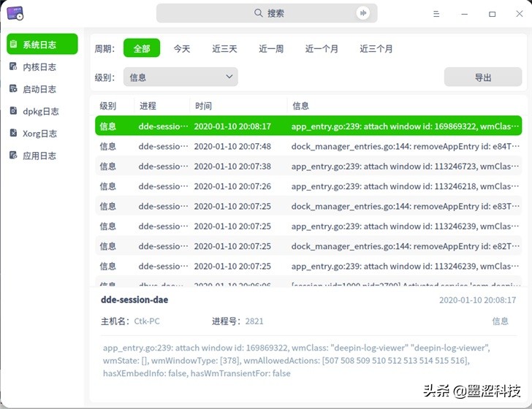This screenshot has height=409, width=532.
Task: Select the 全部 period filter
Action: coord(142,48)
